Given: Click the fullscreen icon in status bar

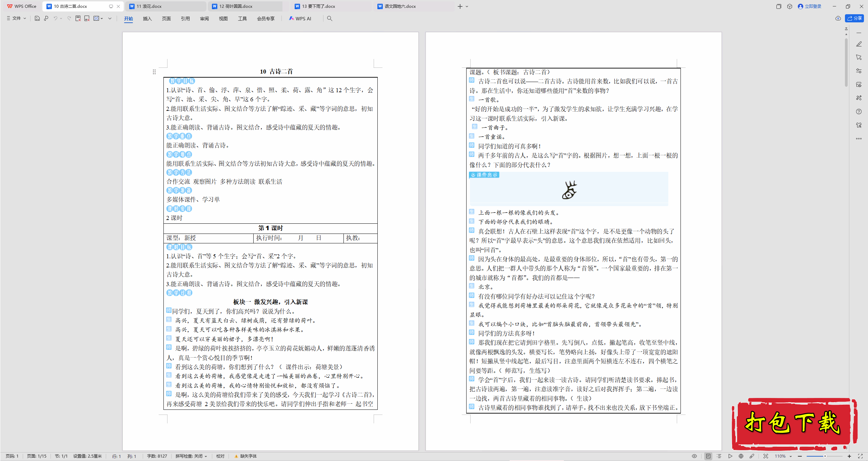Looking at the screenshot, I should coord(860,456).
